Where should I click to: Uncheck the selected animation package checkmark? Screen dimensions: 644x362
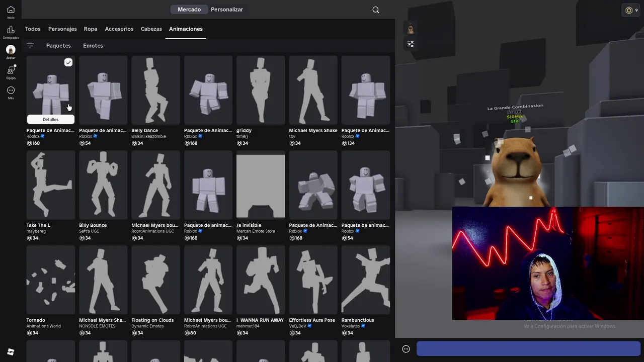tap(68, 62)
